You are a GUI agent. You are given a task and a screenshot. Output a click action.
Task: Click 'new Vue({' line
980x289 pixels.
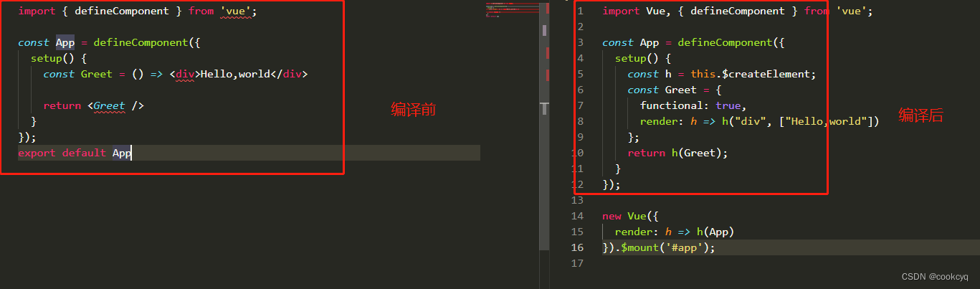630,217
